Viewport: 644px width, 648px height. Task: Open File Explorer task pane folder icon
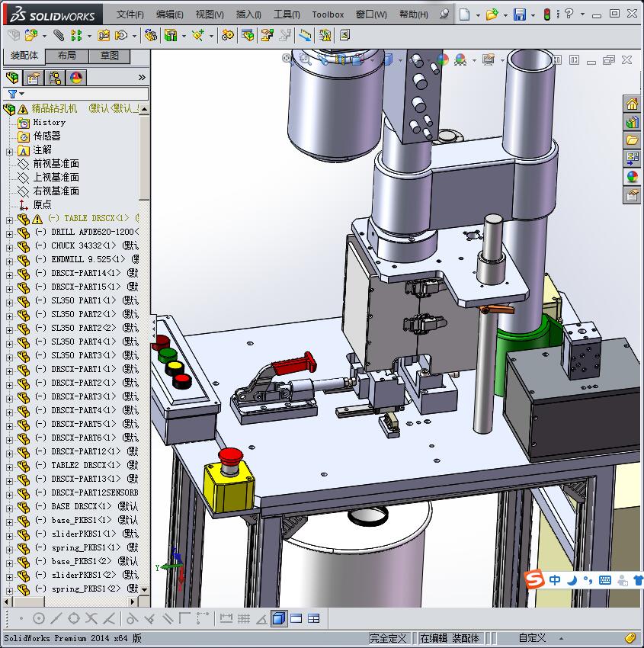632,140
